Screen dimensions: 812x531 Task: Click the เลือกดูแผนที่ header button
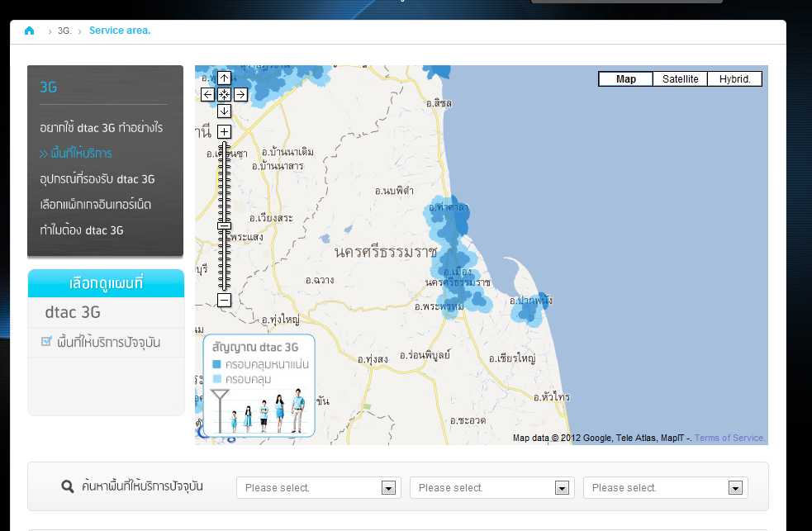(x=107, y=283)
